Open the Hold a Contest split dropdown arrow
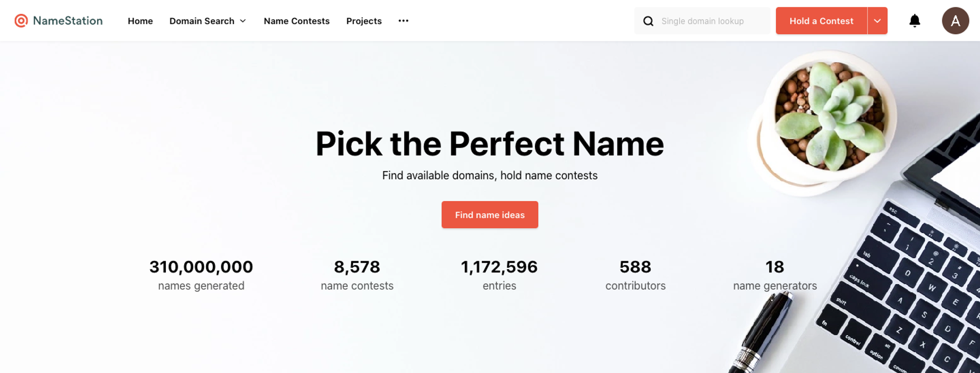This screenshot has height=373, width=980. (877, 20)
